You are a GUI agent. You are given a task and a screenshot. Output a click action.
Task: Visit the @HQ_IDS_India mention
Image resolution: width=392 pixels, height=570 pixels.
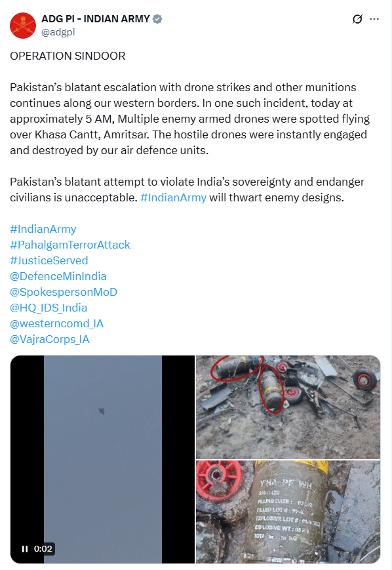(x=49, y=308)
